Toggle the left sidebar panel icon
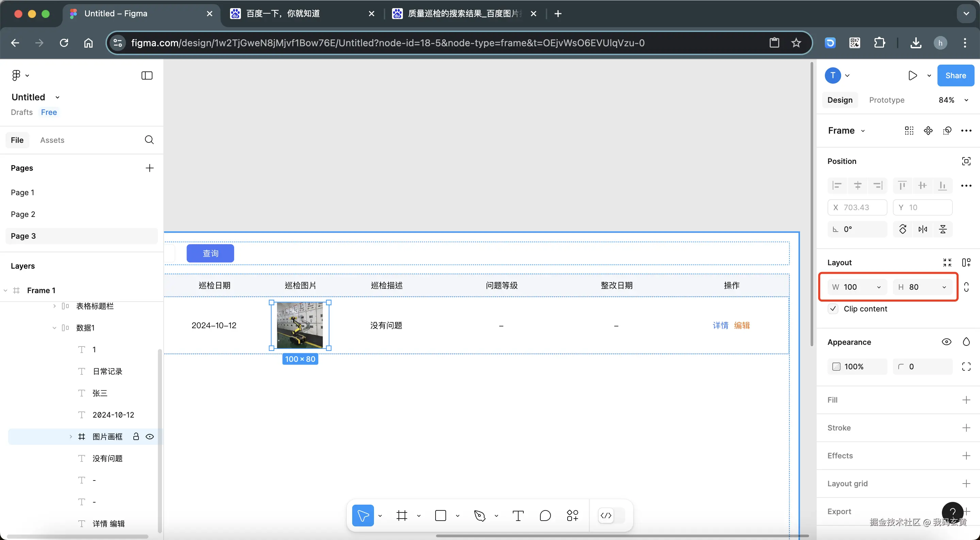Image resolution: width=980 pixels, height=540 pixels. (147, 75)
